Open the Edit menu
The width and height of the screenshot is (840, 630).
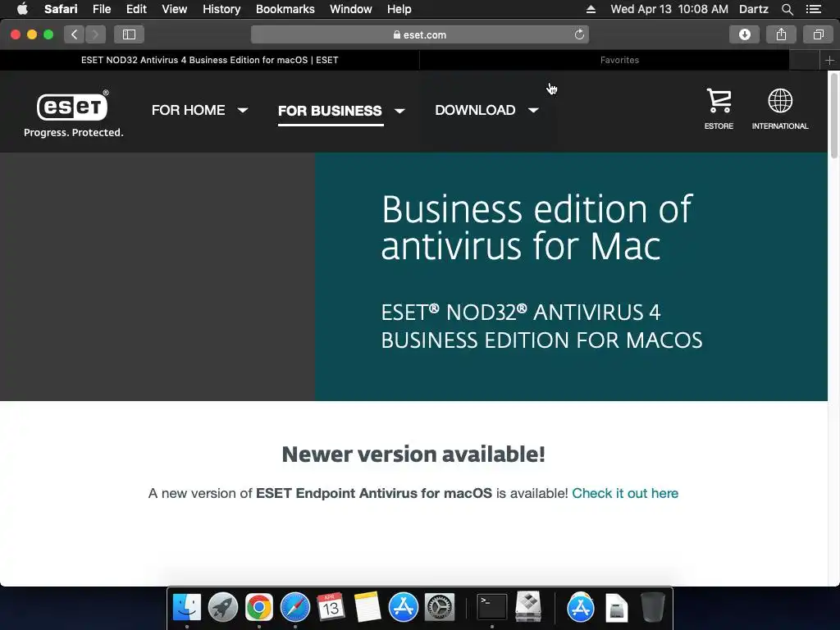point(136,9)
